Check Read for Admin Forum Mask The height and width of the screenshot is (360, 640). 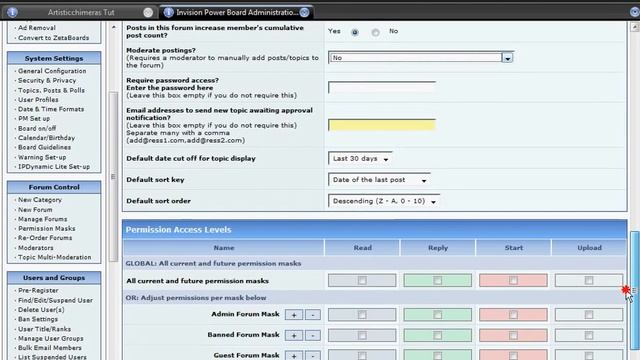coord(362,315)
